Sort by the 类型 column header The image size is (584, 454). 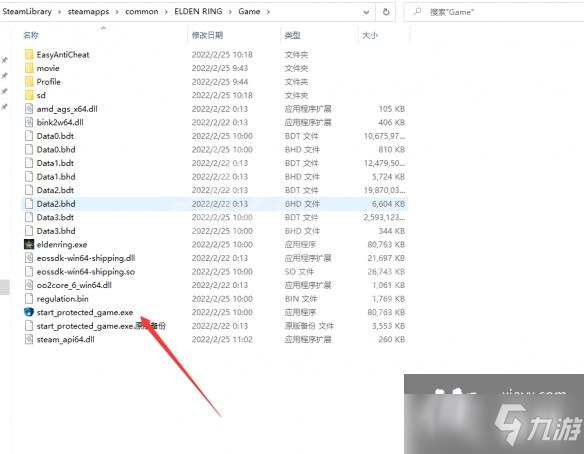[x=292, y=35]
